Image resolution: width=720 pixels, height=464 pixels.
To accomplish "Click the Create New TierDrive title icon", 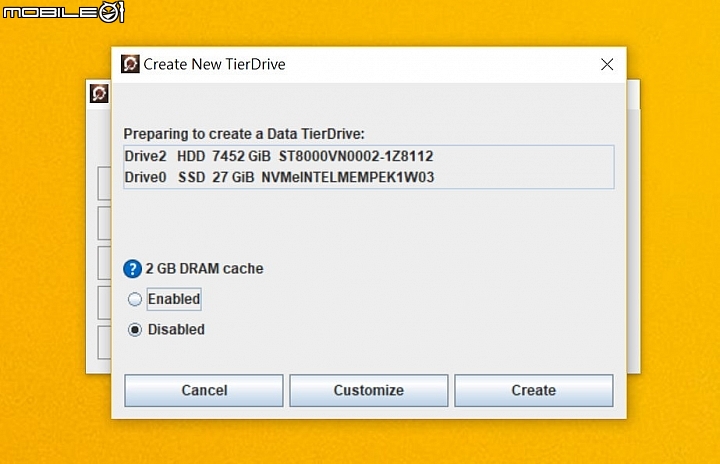I will (130, 64).
